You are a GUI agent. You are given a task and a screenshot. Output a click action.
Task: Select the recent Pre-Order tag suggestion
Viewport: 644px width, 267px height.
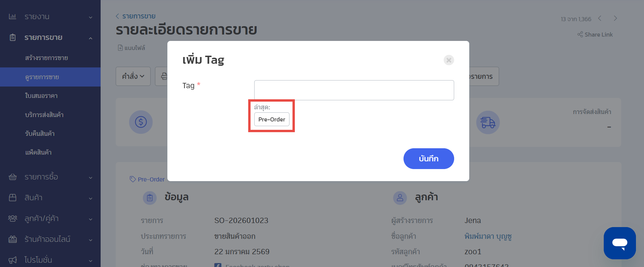[x=272, y=119]
